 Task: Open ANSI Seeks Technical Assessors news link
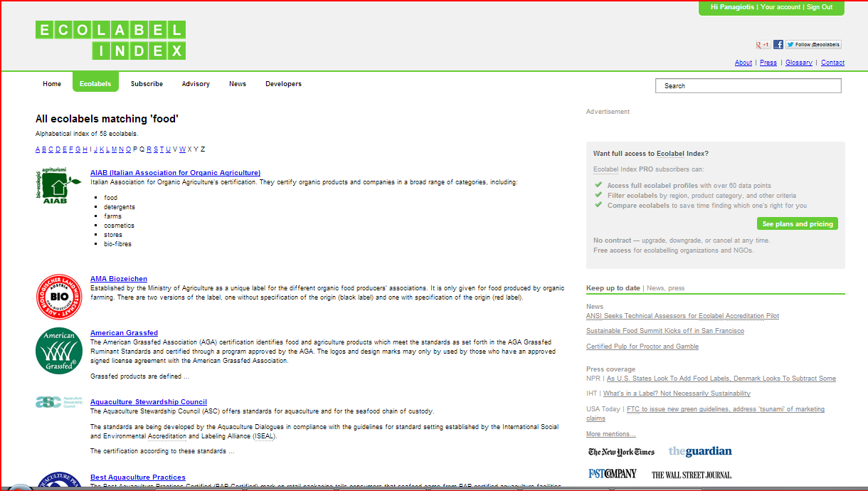click(682, 316)
